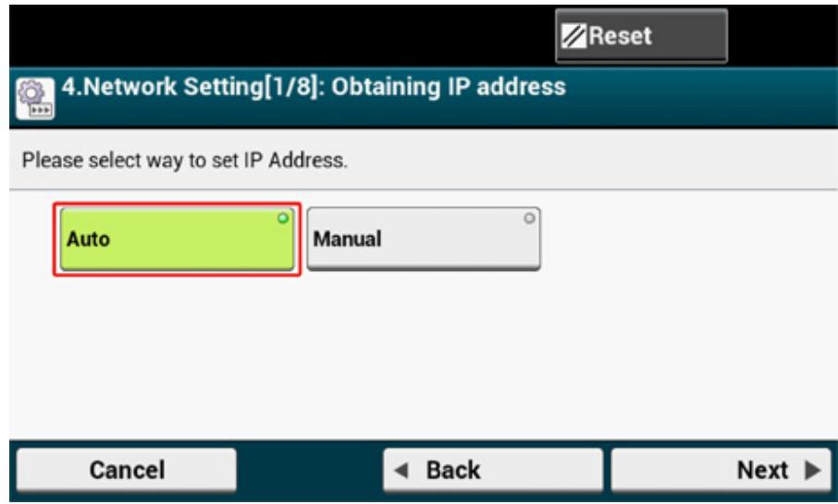This screenshot has height=504, width=838.
Task: Click the left triangle arrow on Back
Action: (x=401, y=471)
